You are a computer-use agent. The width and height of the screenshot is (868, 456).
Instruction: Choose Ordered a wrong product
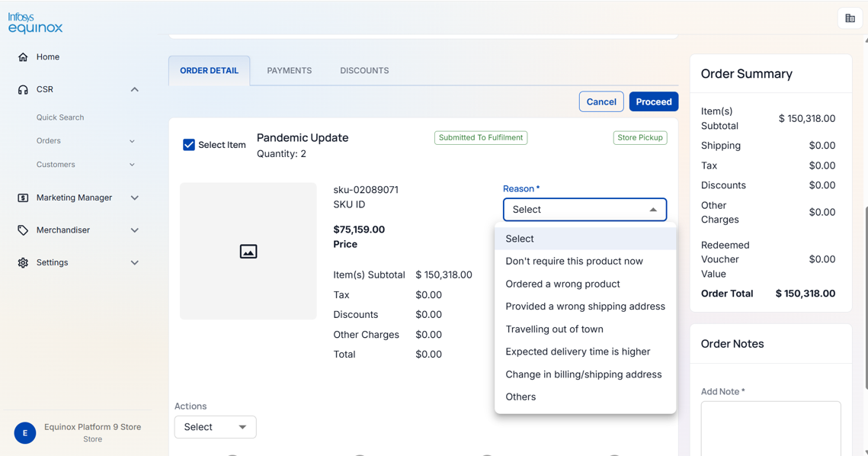tap(585, 284)
